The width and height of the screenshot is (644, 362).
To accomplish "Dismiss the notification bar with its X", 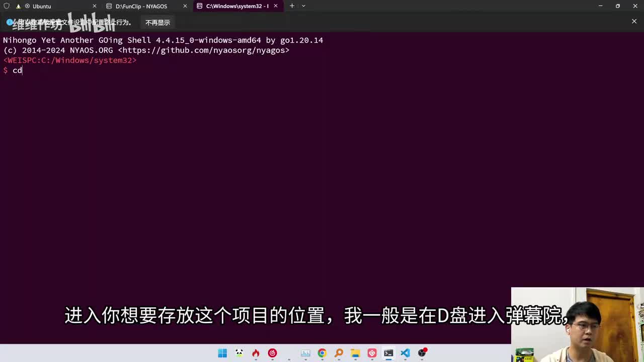I will click(x=634, y=21).
